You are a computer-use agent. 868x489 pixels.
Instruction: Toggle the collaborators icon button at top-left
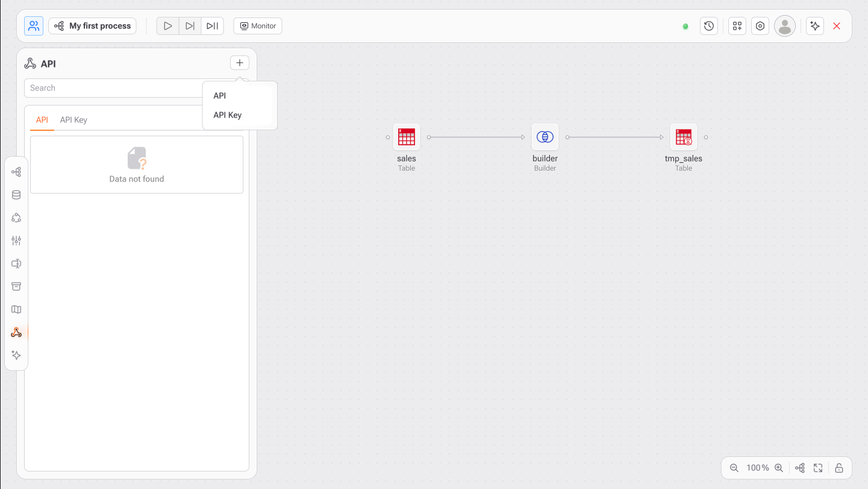(34, 26)
